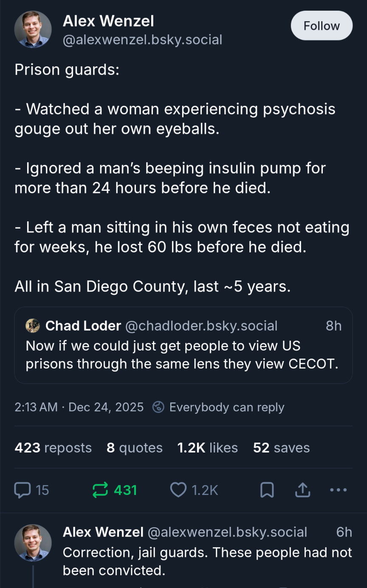Save post with the bookmark icon
Screen dimensions: 367x588
267,490
